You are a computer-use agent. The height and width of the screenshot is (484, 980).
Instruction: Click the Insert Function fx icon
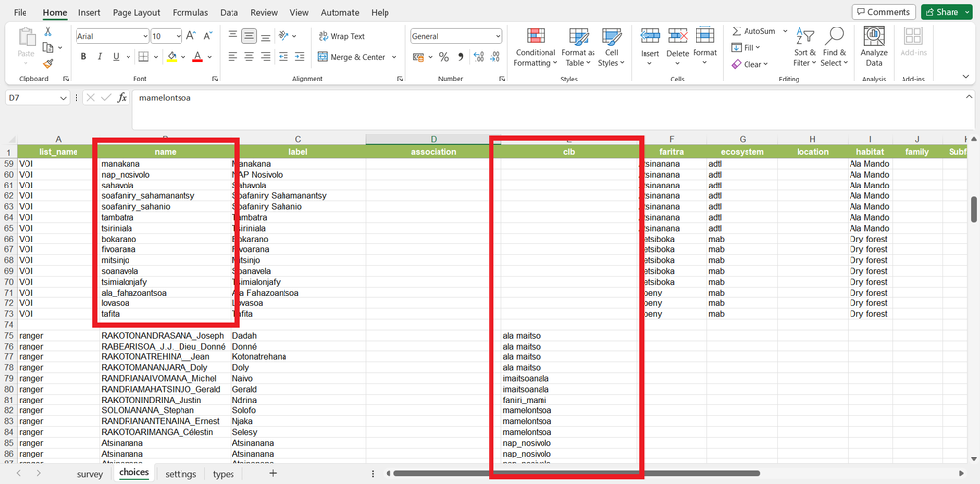tap(123, 98)
